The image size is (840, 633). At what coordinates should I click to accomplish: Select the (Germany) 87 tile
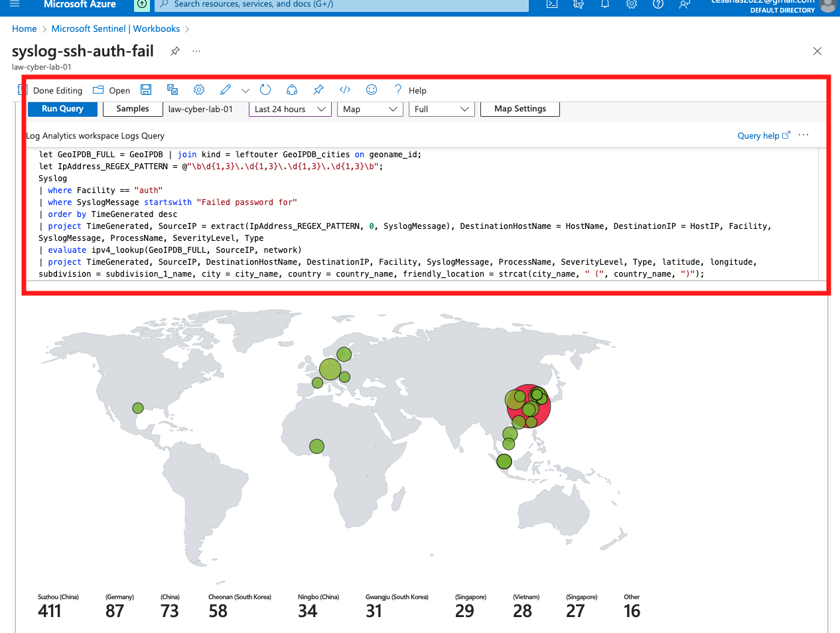pos(119,606)
